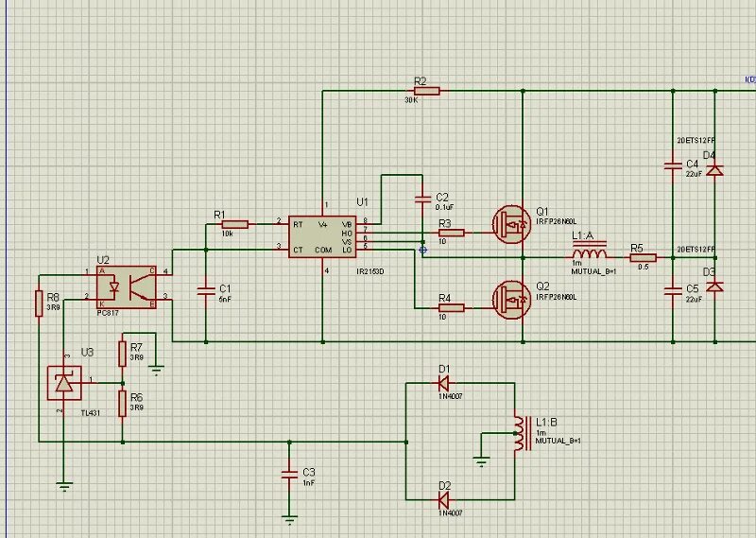
Task: Select resistor R7 symbol
Action: click(x=123, y=354)
